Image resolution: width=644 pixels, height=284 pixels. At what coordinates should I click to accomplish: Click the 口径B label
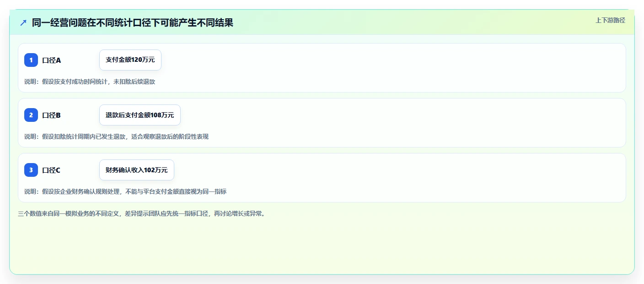coord(51,115)
